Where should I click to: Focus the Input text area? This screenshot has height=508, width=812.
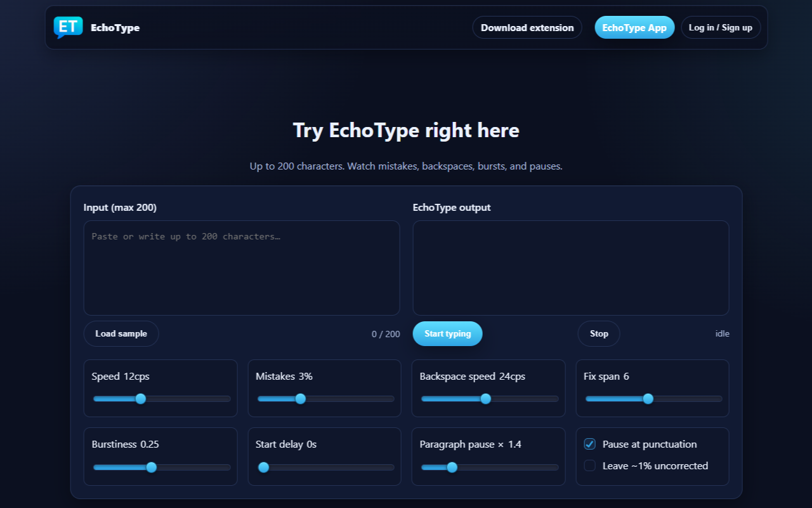242,268
